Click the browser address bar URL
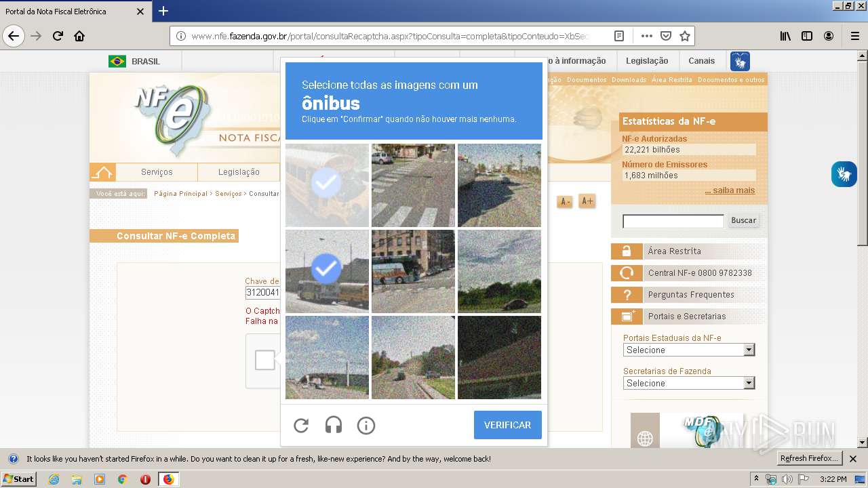This screenshot has height=488, width=868. pos(390,36)
